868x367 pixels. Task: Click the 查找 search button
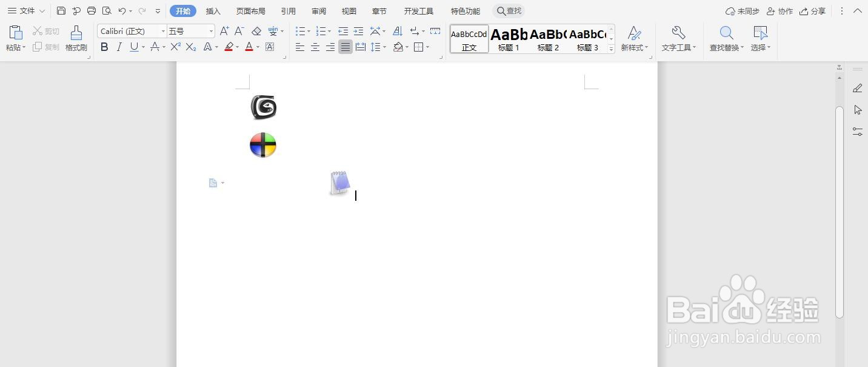point(509,11)
